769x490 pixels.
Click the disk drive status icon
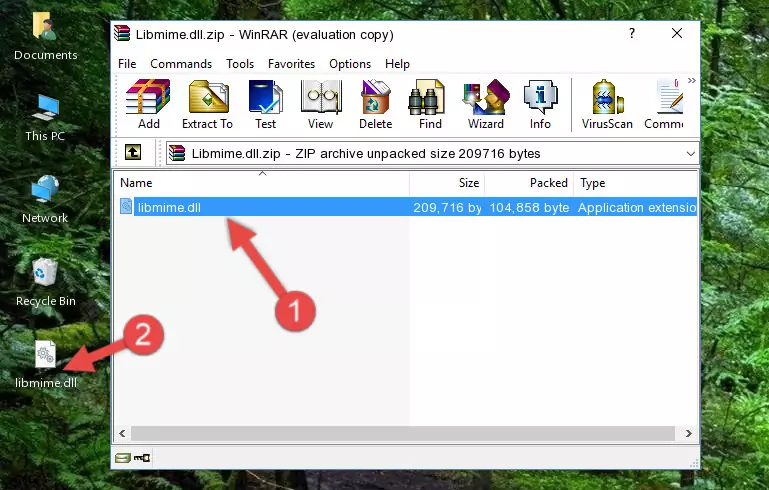[x=123, y=458]
